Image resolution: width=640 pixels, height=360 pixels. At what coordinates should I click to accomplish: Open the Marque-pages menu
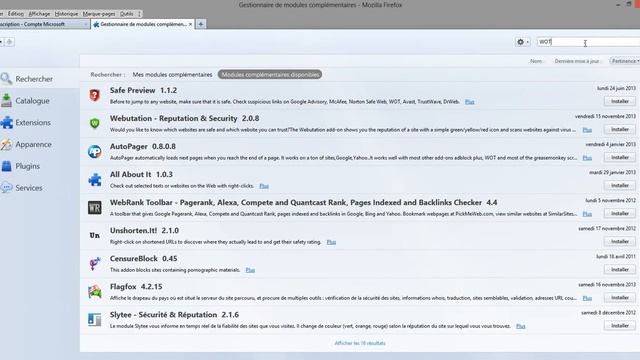pos(99,14)
